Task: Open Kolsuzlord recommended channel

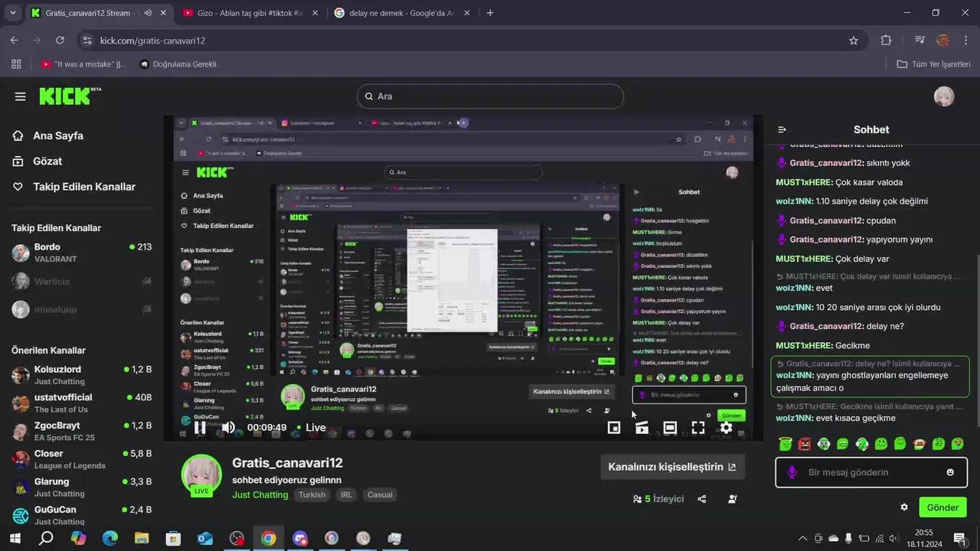Action: pyautogui.click(x=81, y=375)
